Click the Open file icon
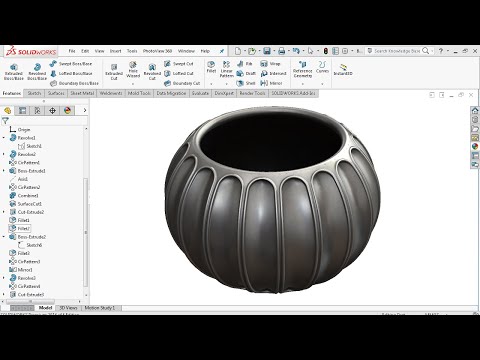 (x=252, y=51)
